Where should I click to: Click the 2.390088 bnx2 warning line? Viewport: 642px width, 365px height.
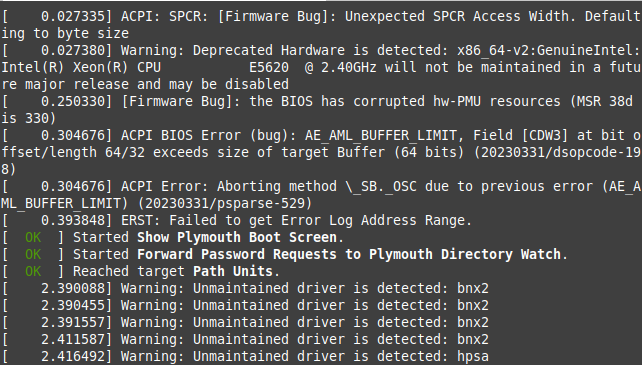pyautogui.click(x=245, y=288)
